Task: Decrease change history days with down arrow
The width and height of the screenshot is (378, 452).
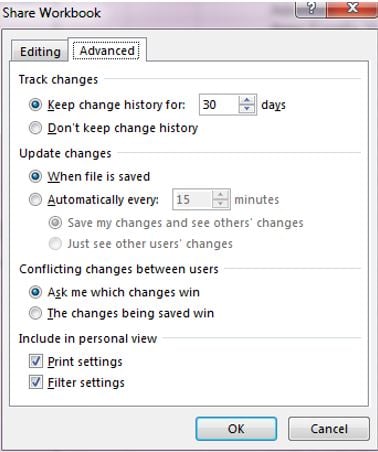Action: click(247, 109)
